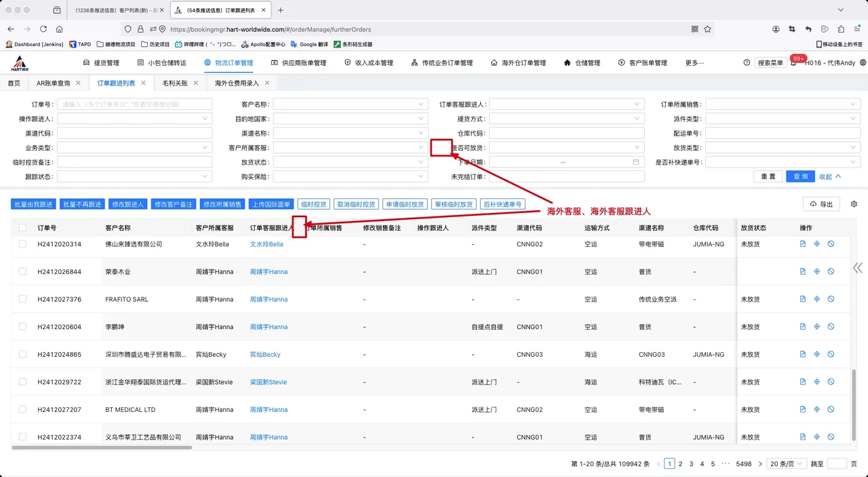The width and height of the screenshot is (868, 477).
Task: Open the 提货管理 menu
Action: coord(101,62)
